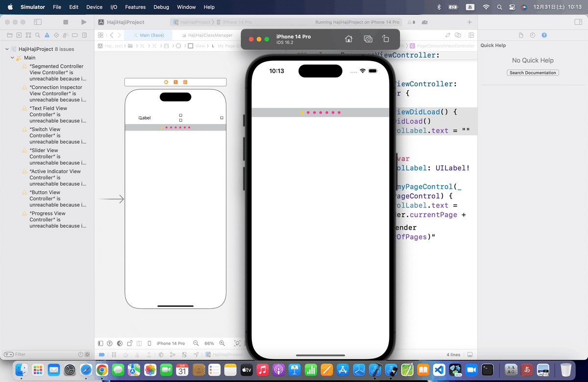The width and height of the screenshot is (588, 382).
Task: Open the Find navigator magnifier
Action: click(x=38, y=35)
